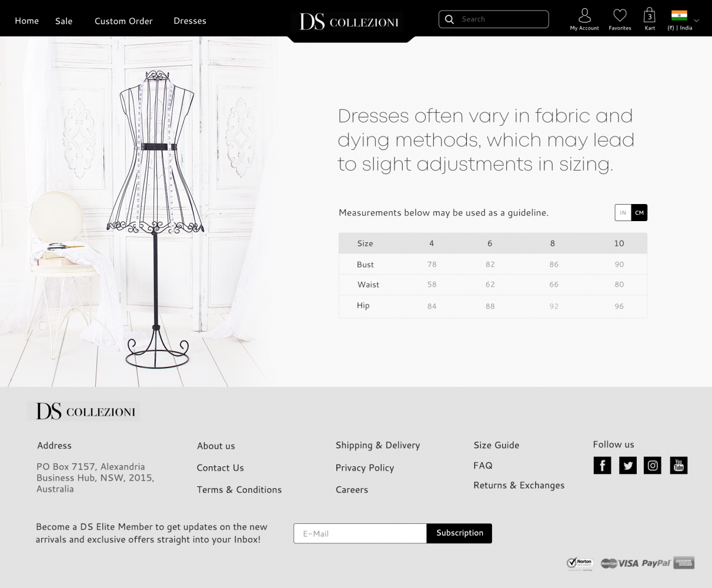Open the My Account icon
Screen dimensions: 712x588
pos(584,16)
